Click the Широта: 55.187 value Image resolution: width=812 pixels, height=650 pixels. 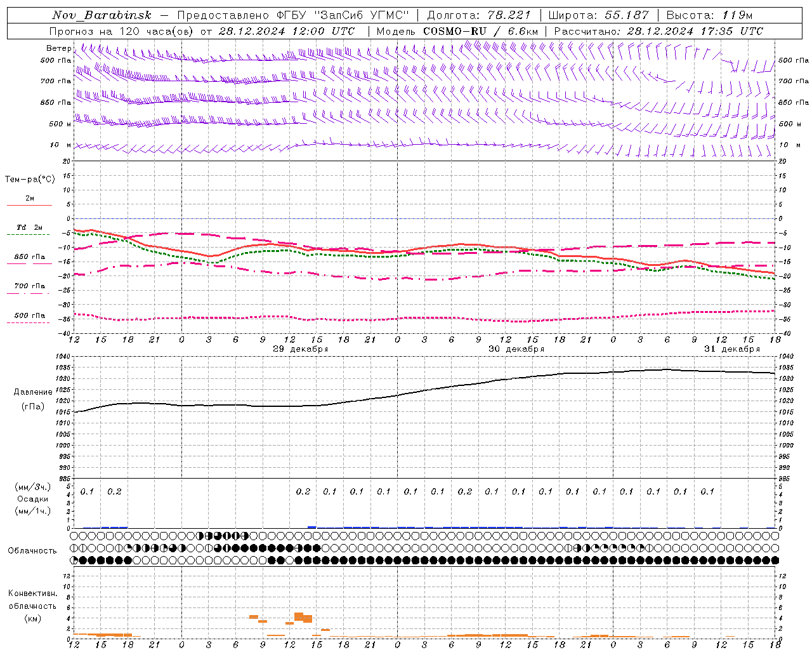pos(599,15)
